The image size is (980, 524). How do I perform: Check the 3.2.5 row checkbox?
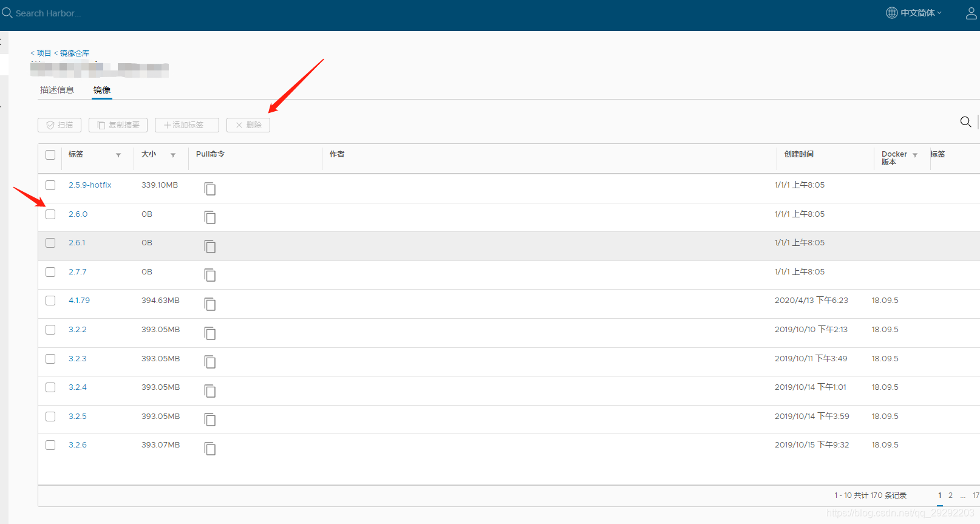tap(50, 417)
